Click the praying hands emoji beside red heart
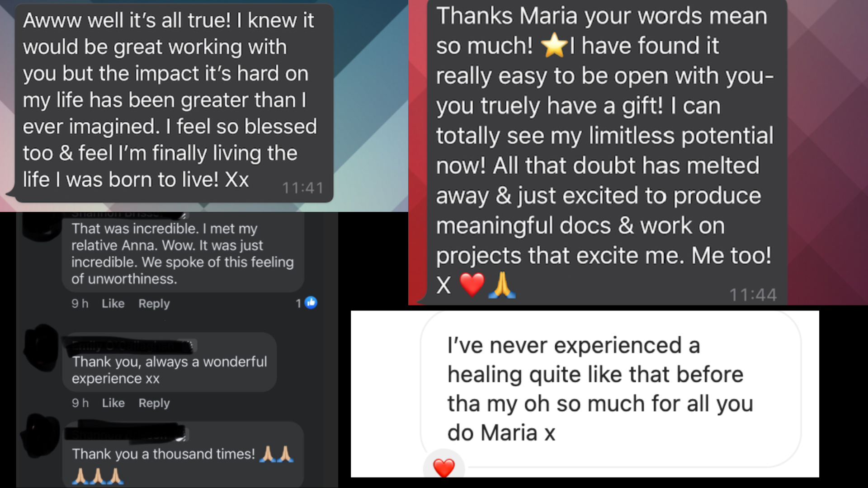Screen dimensions: 868x488 [x=502, y=284]
